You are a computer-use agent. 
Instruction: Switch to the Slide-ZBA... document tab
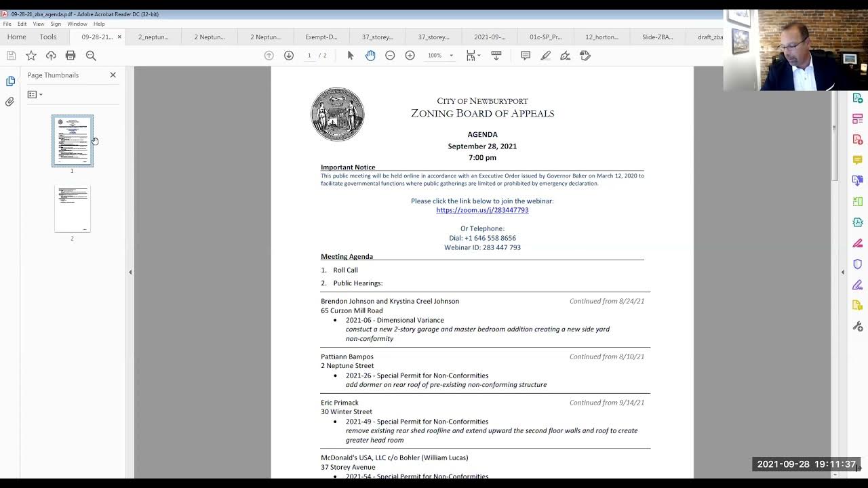click(657, 37)
